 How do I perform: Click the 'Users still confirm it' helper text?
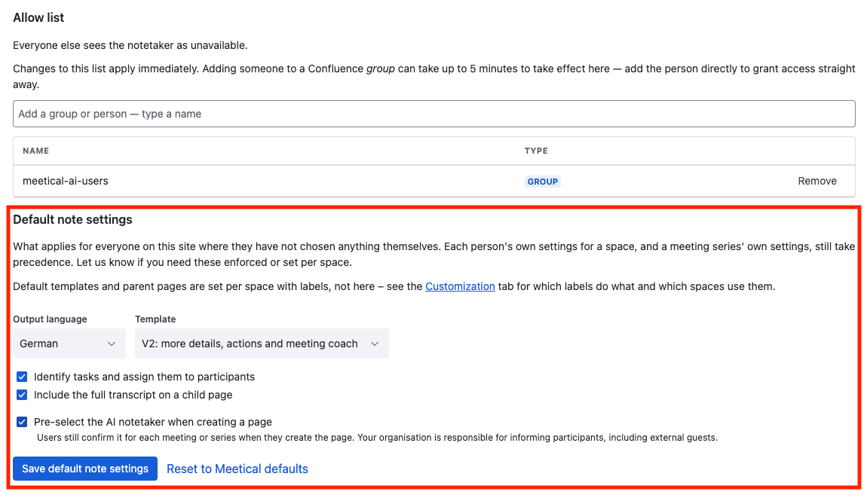click(377, 438)
